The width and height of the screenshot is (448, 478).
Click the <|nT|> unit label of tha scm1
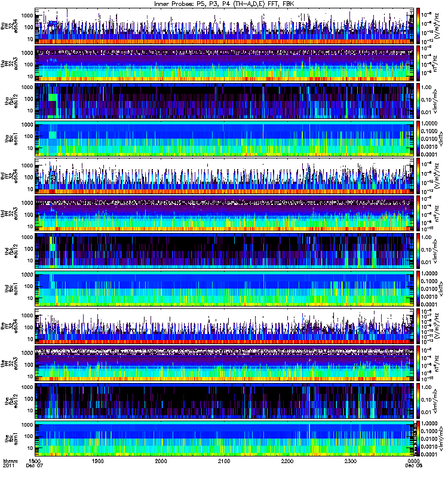(x=441, y=139)
